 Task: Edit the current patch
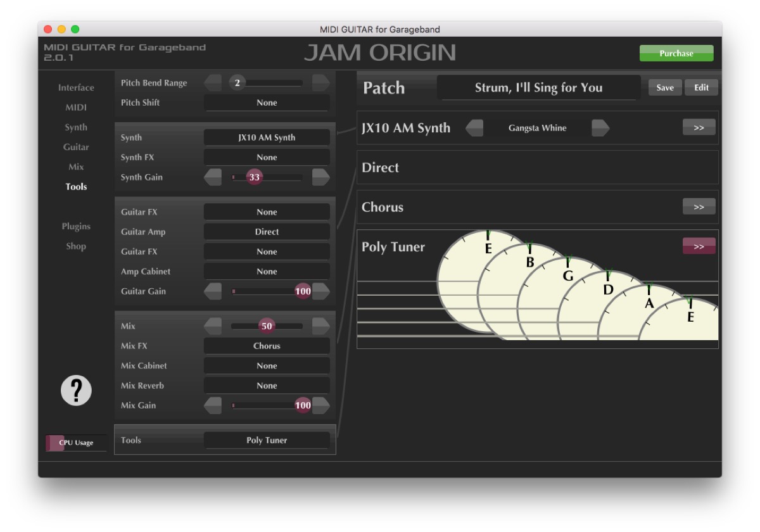click(701, 87)
